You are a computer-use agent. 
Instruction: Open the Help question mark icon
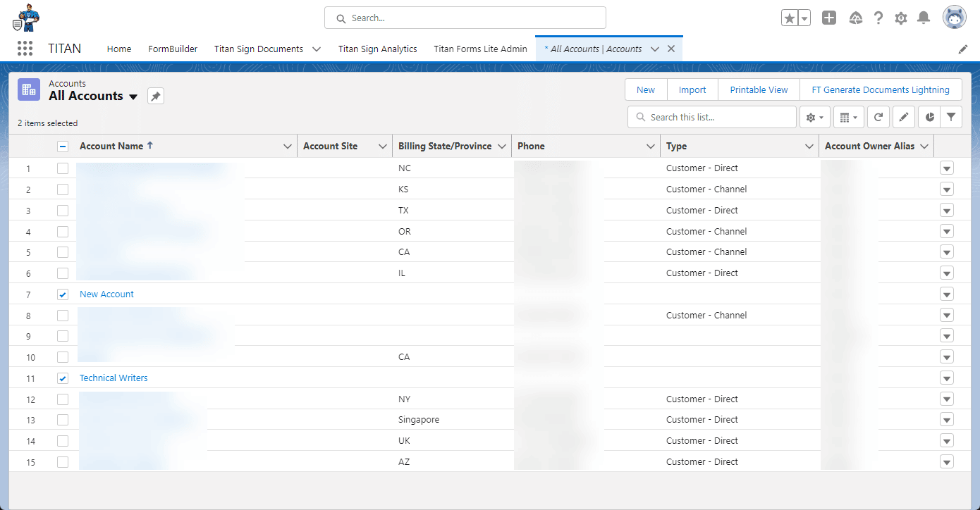pyautogui.click(x=878, y=18)
